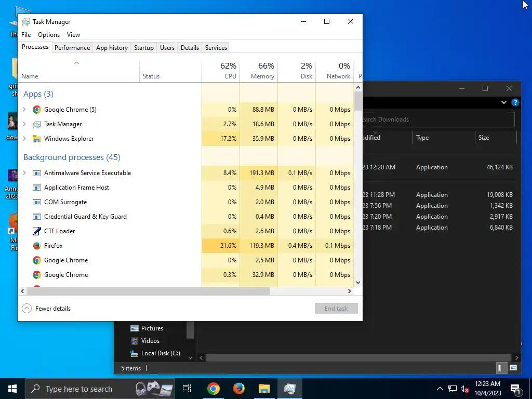Image resolution: width=532 pixels, height=399 pixels.
Task: Open the Windows Start menu
Action: click(x=12, y=389)
